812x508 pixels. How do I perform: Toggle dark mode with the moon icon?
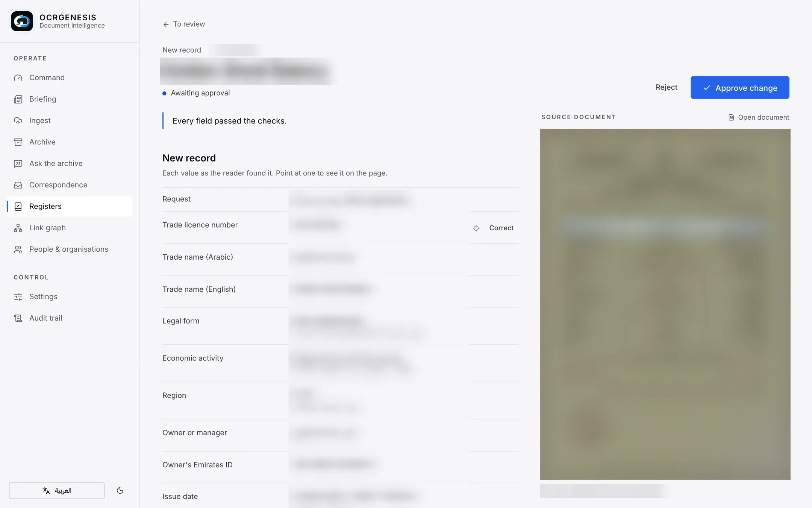pos(120,490)
